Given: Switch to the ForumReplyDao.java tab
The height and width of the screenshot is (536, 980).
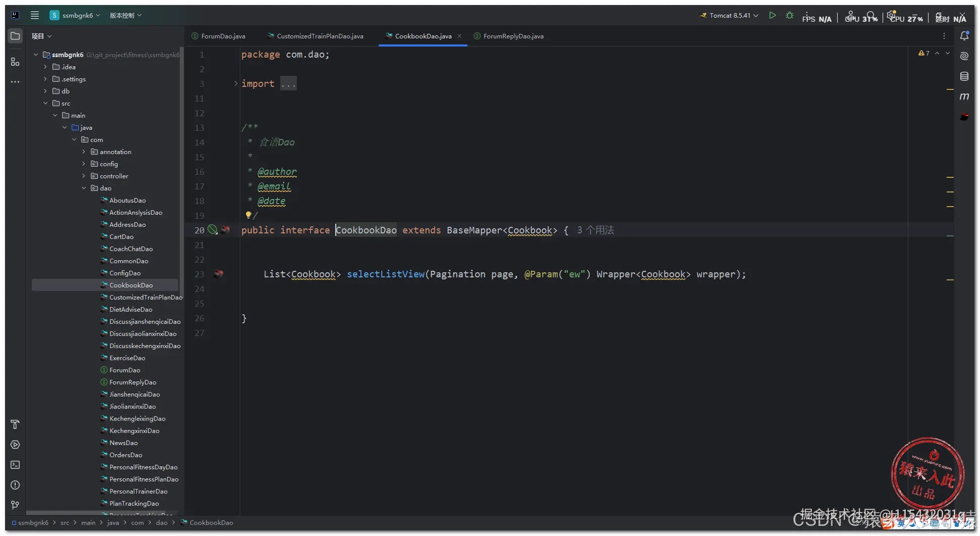Looking at the screenshot, I should click(513, 36).
